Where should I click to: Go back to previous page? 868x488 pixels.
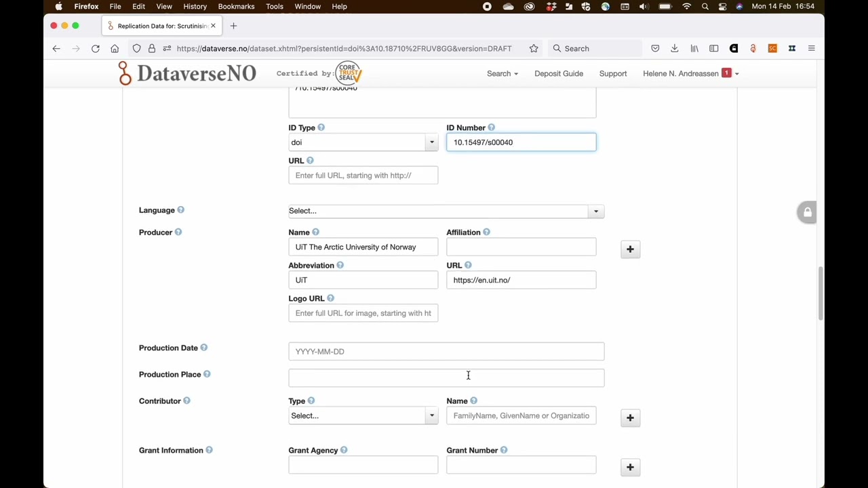[x=56, y=48]
